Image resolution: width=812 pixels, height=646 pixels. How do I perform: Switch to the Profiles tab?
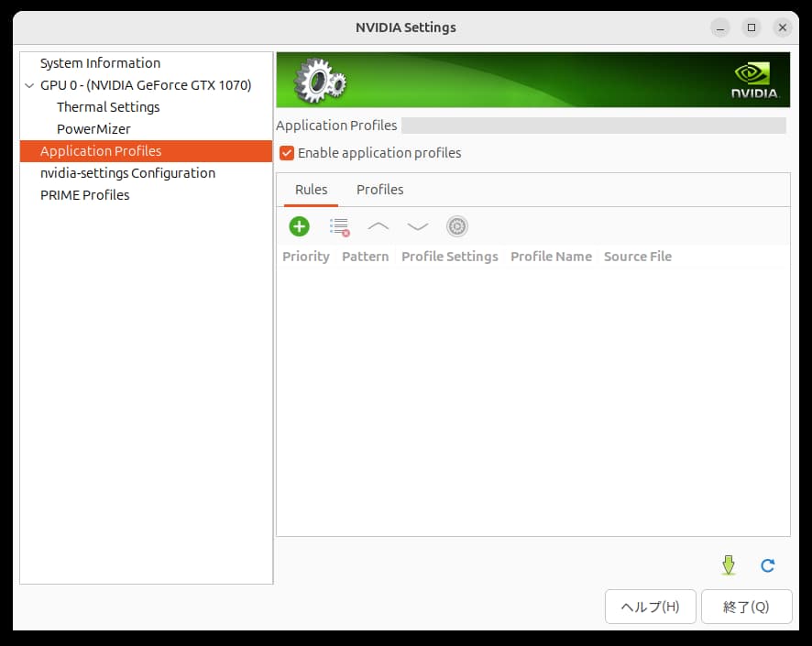click(x=379, y=190)
